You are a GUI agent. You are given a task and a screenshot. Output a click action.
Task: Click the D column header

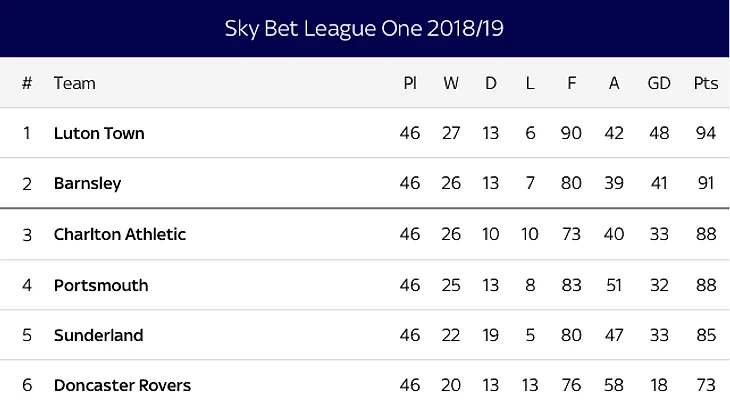click(491, 83)
